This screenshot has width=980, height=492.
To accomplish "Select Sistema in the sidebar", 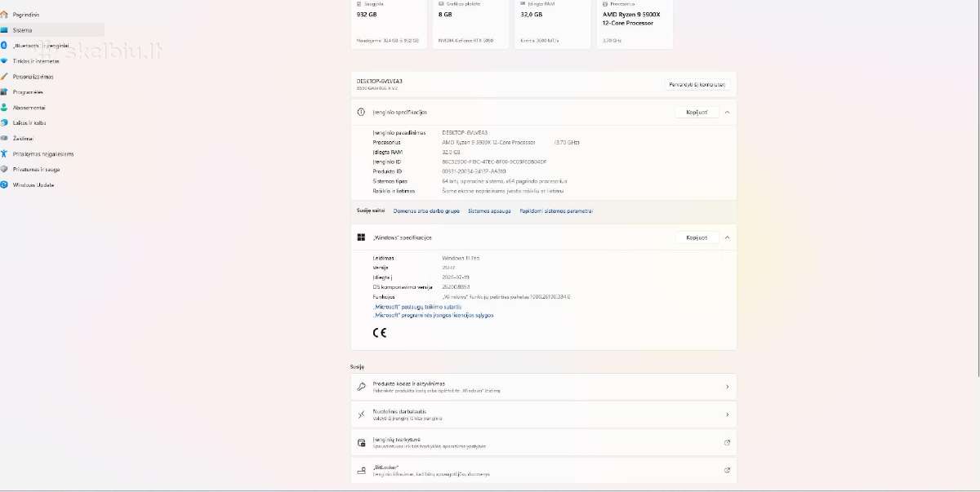I will [x=52, y=30].
